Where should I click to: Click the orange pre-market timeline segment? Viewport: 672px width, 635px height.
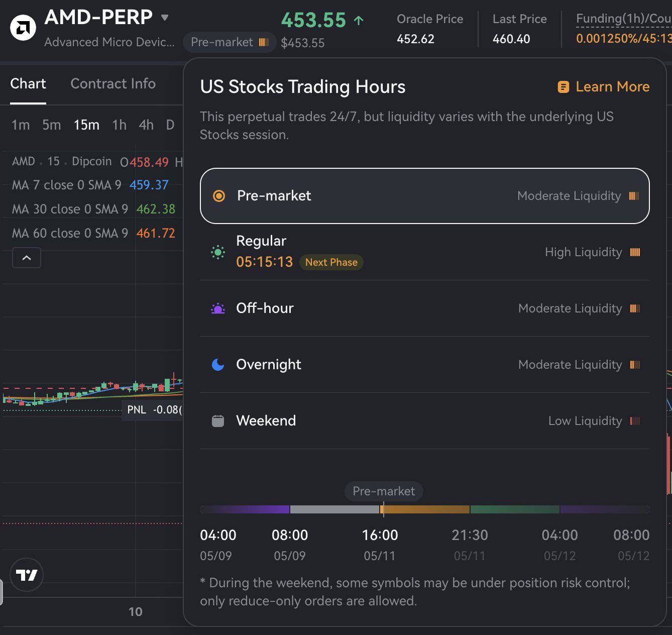[x=425, y=509]
